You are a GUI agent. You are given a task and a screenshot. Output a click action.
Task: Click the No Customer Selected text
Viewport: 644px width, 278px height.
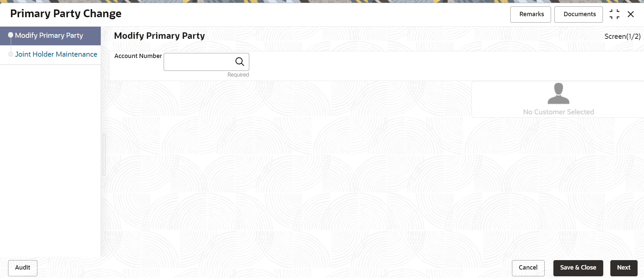[x=558, y=112]
